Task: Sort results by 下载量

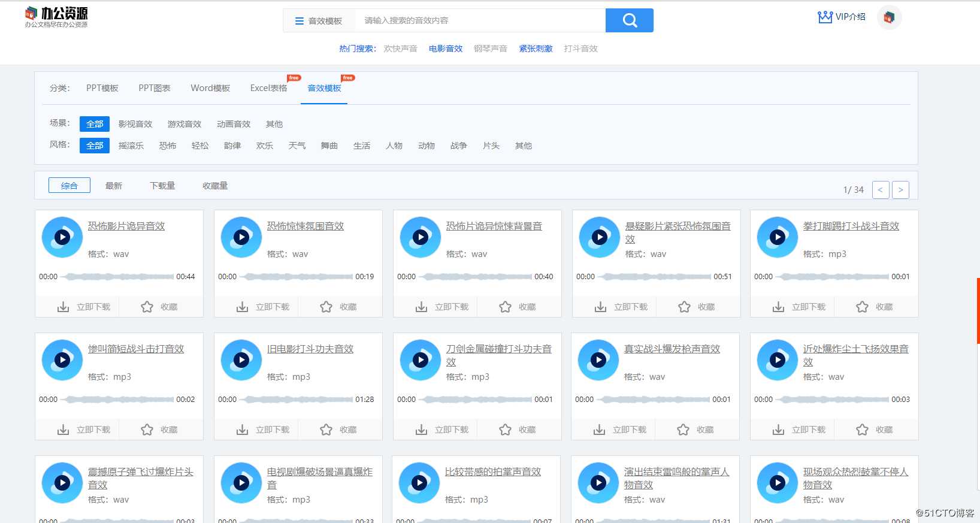Action: [x=162, y=186]
